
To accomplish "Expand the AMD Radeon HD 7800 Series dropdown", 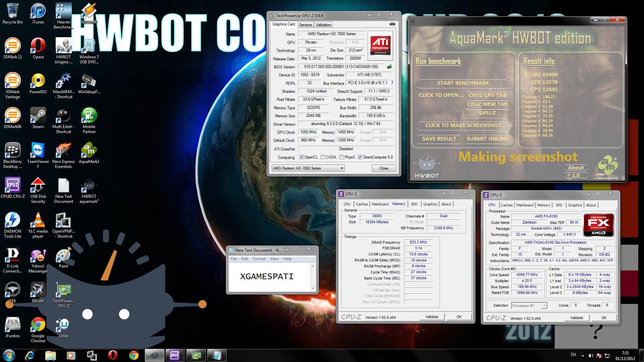I will pos(308,168).
